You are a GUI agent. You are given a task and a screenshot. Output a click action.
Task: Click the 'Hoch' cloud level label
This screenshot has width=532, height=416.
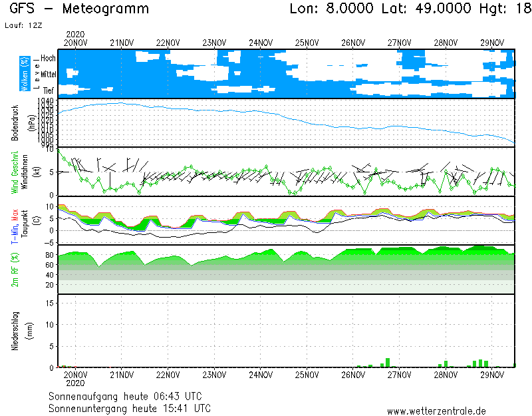[x=48, y=58]
